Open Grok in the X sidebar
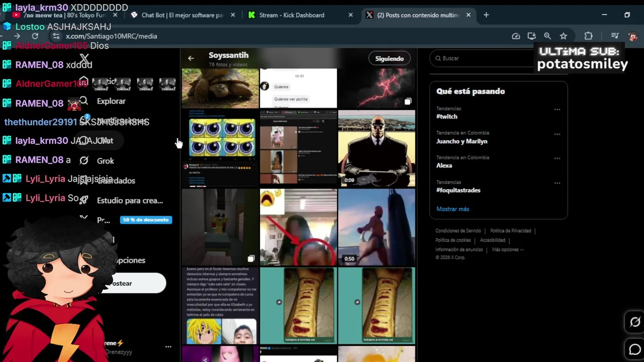Screen dimensions: 644x362 pos(105,161)
